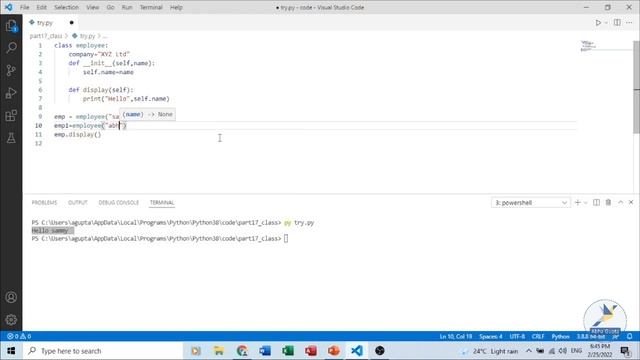Click Python 3.8.8 interpreter in status bar
Image resolution: width=640 pixels, height=360 pixels.
pyautogui.click(x=591, y=336)
